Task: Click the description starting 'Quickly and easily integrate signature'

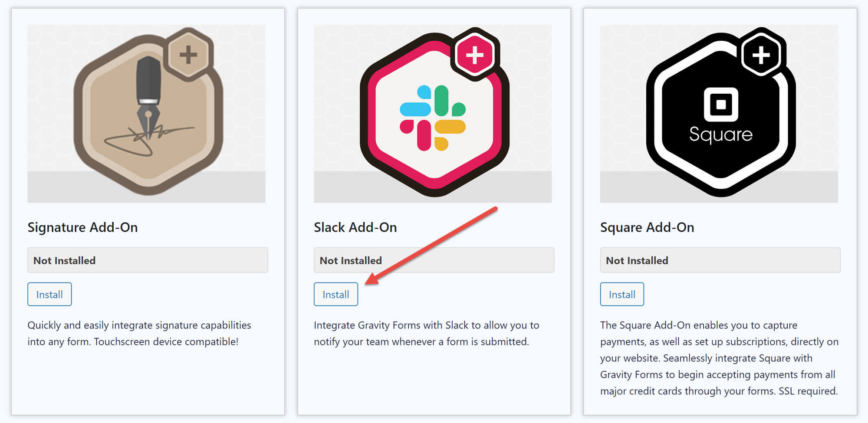Action: coord(139,333)
